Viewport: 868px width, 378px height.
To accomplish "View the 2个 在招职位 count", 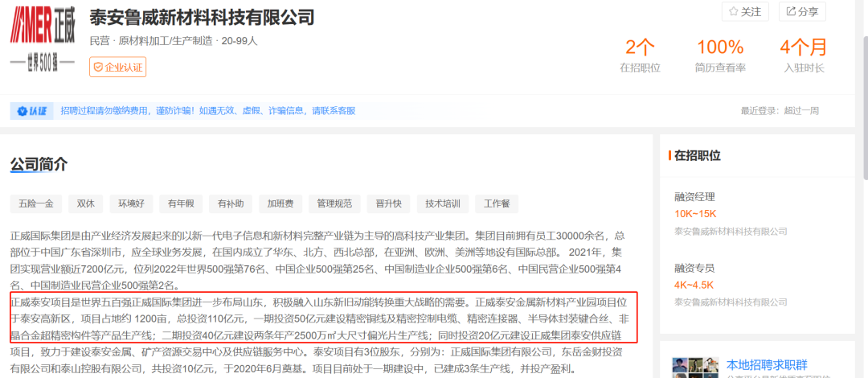I will (640, 55).
